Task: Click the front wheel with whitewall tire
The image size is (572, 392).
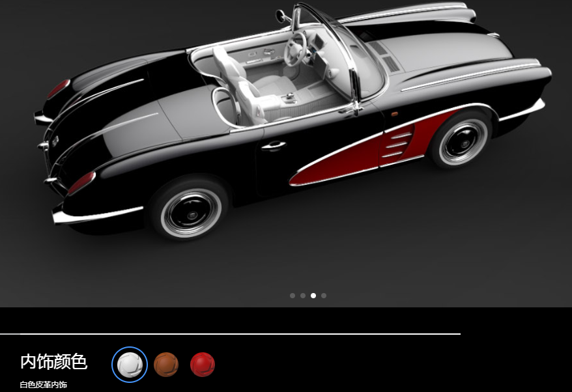Action: [x=463, y=141]
